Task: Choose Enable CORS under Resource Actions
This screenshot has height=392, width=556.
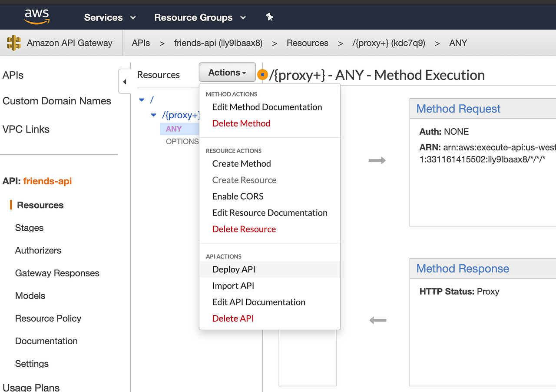Action: pyautogui.click(x=238, y=196)
